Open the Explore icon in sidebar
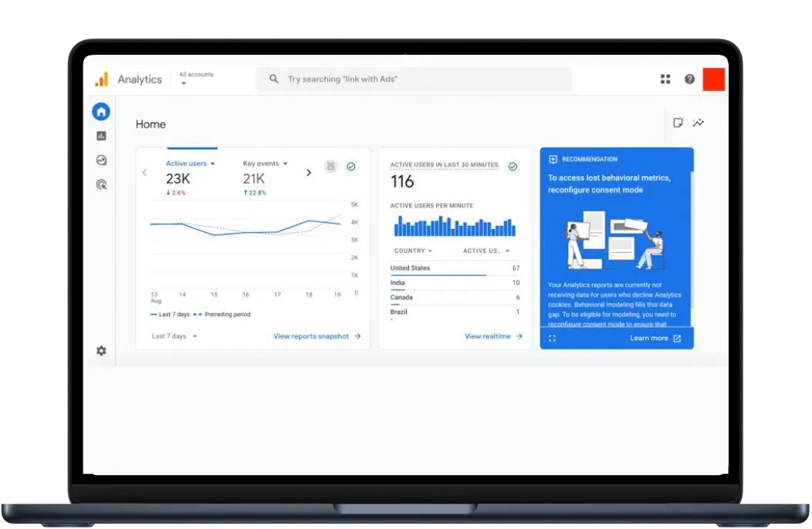The image size is (812, 529). click(102, 160)
